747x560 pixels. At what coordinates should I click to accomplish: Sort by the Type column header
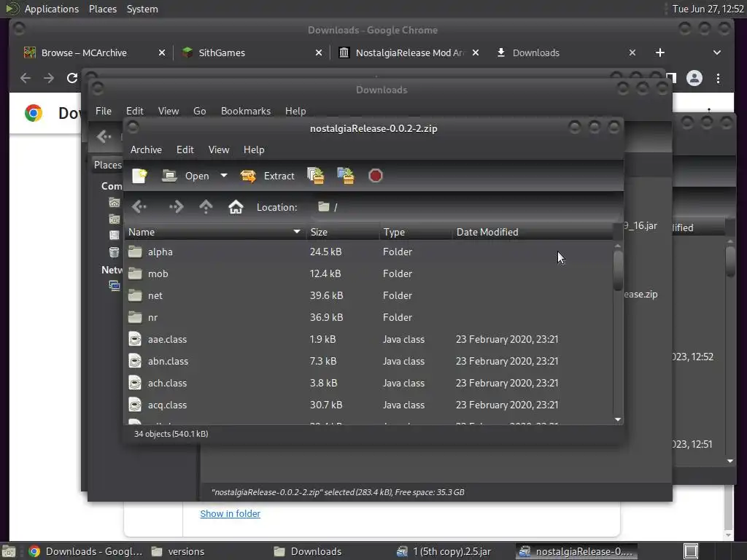coord(415,232)
